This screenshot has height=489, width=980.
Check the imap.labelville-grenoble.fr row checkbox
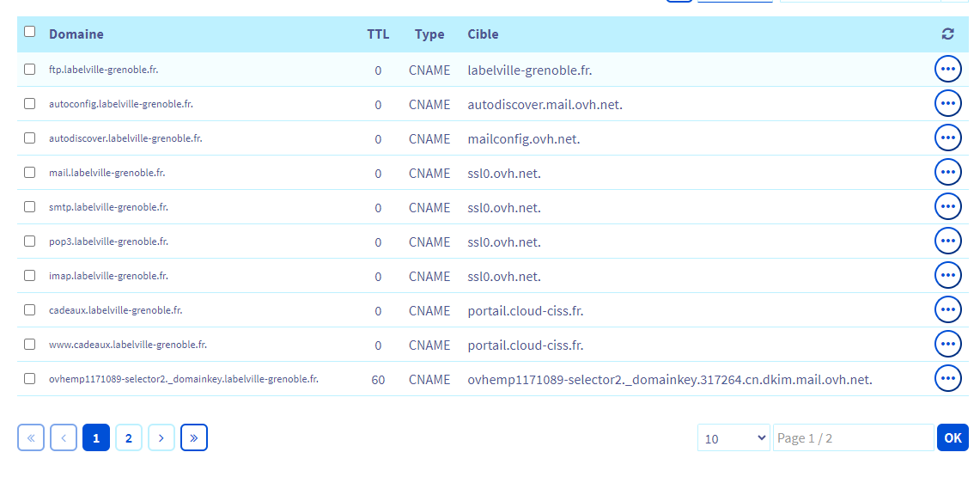coord(30,276)
